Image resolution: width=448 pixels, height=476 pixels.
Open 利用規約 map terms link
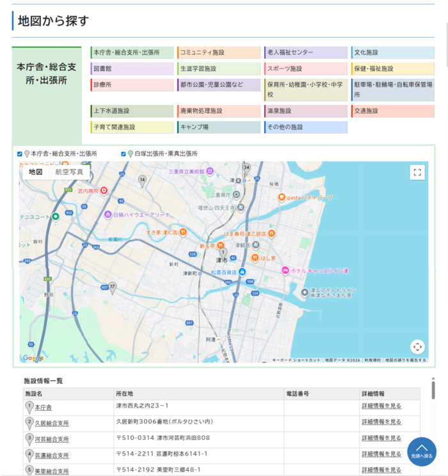click(x=372, y=360)
